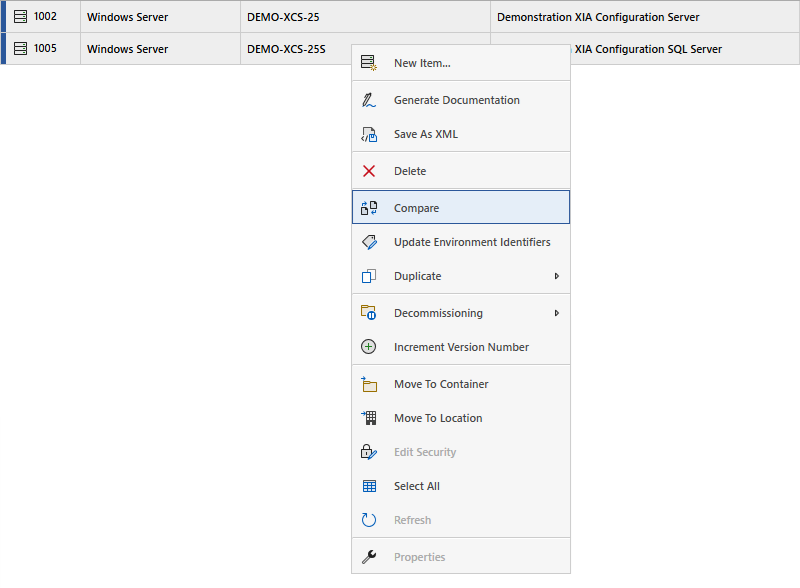The image size is (800, 588).
Task: Expand the Duplicate submenu arrow
Action: [556, 276]
